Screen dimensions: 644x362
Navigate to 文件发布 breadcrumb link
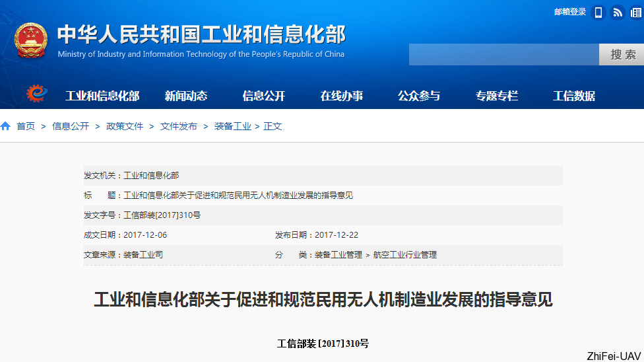179,126
